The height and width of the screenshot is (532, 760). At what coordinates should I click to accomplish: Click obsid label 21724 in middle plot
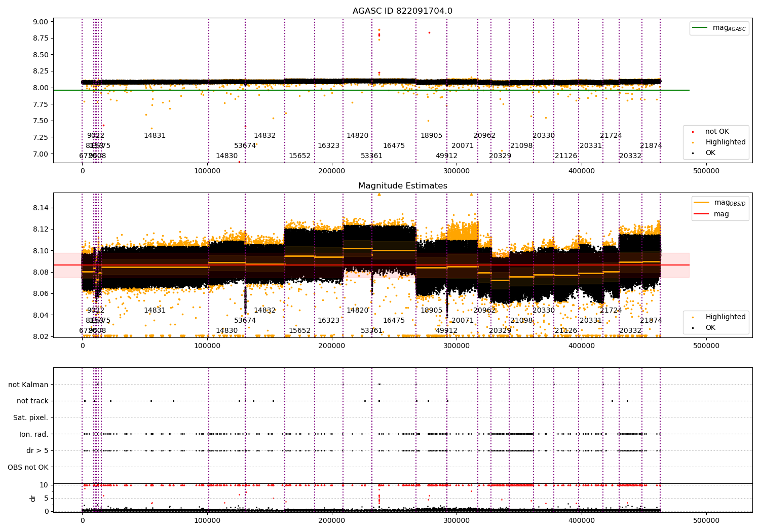[x=611, y=311]
